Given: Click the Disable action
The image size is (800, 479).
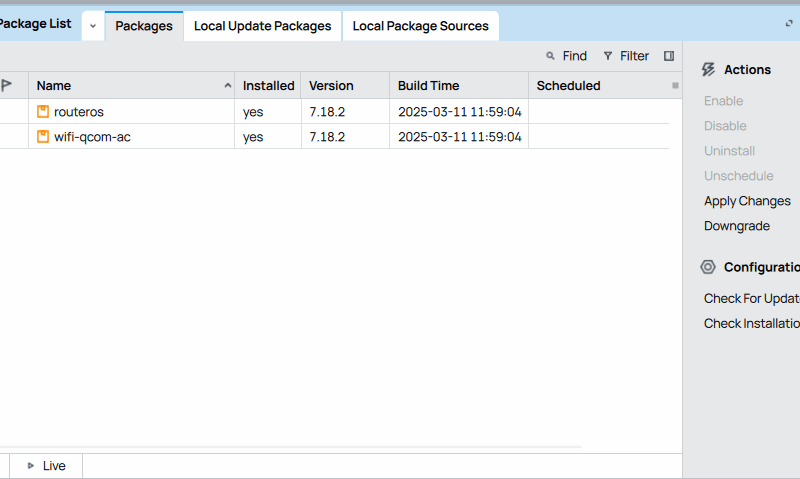Looking at the screenshot, I should pos(725,126).
